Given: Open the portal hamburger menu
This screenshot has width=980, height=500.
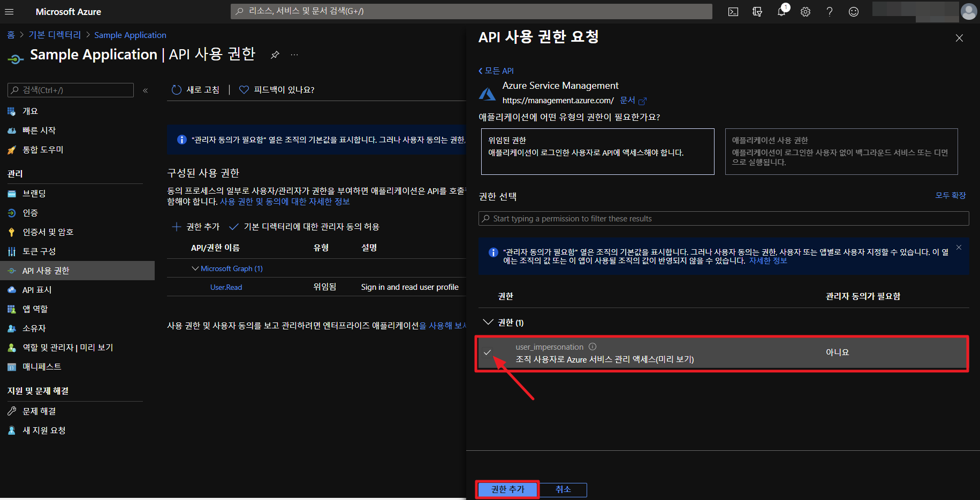Looking at the screenshot, I should tap(9, 12).
